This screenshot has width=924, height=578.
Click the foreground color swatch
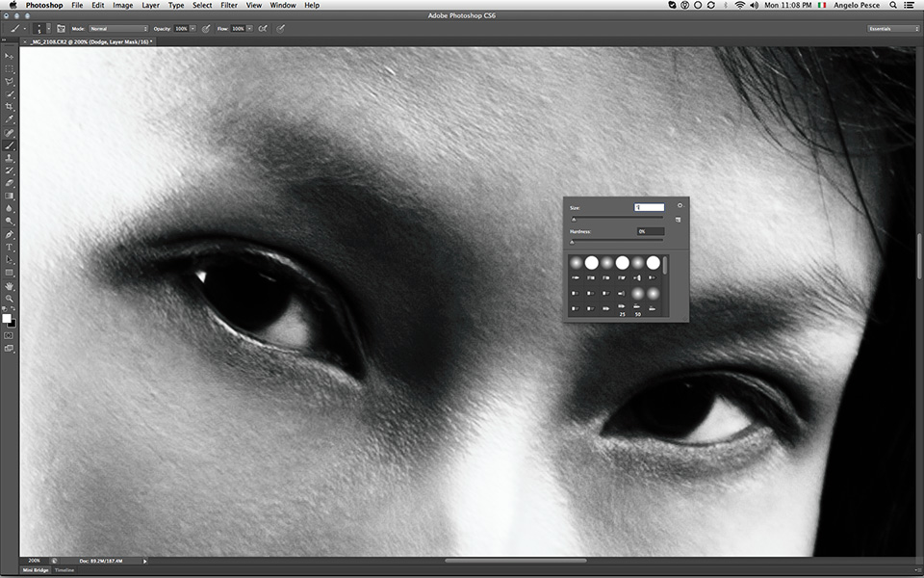pos(7,319)
